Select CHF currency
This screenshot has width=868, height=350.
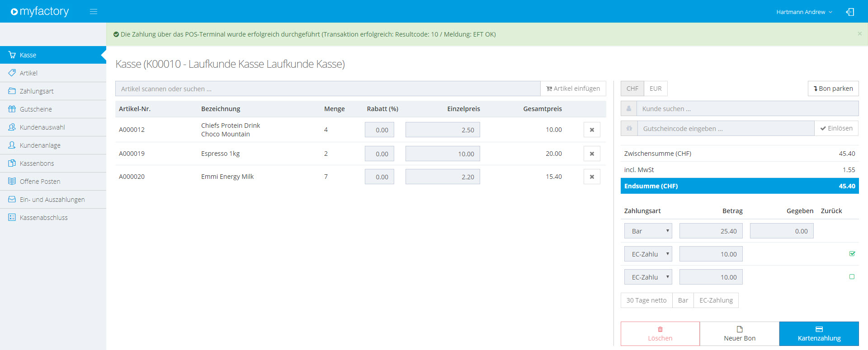[x=632, y=89]
